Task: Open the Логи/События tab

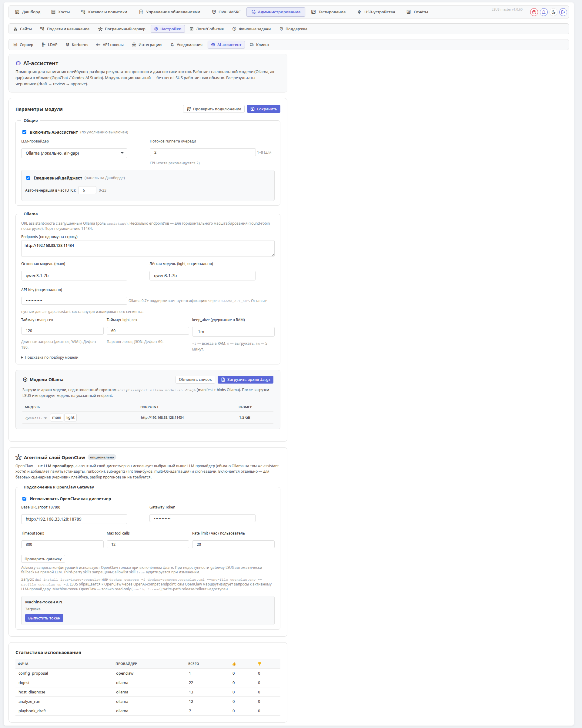Action: [x=207, y=29]
